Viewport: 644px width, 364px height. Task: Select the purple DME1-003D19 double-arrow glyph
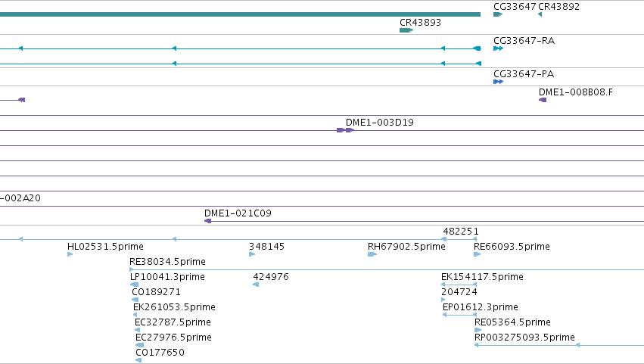(x=345, y=130)
